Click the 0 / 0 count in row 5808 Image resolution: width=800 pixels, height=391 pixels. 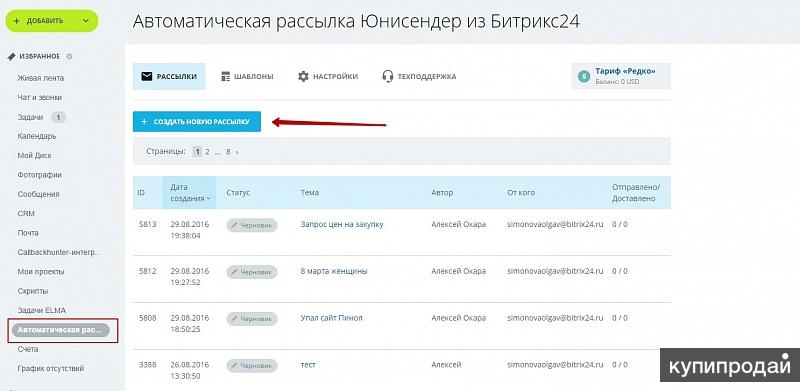point(620,318)
